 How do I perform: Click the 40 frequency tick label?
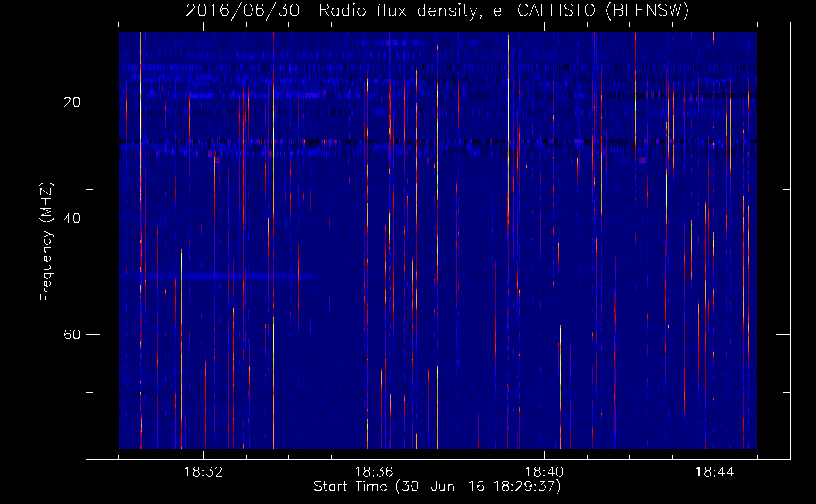(72, 218)
